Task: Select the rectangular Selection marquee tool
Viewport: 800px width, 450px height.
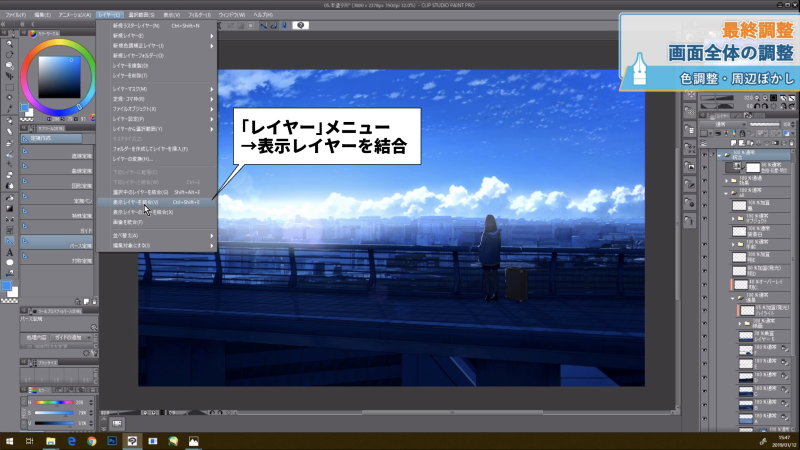Action: (9, 87)
